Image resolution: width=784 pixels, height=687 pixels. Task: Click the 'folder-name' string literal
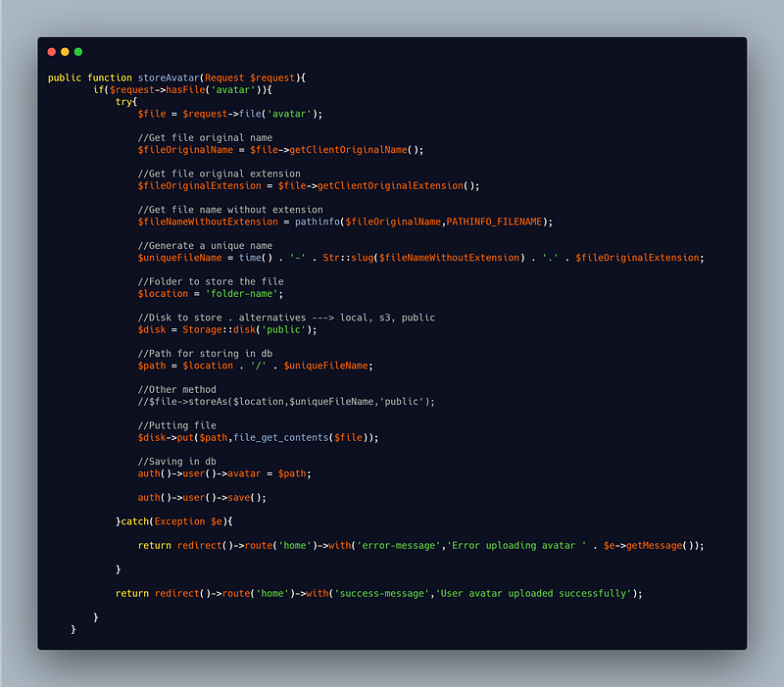(x=241, y=294)
